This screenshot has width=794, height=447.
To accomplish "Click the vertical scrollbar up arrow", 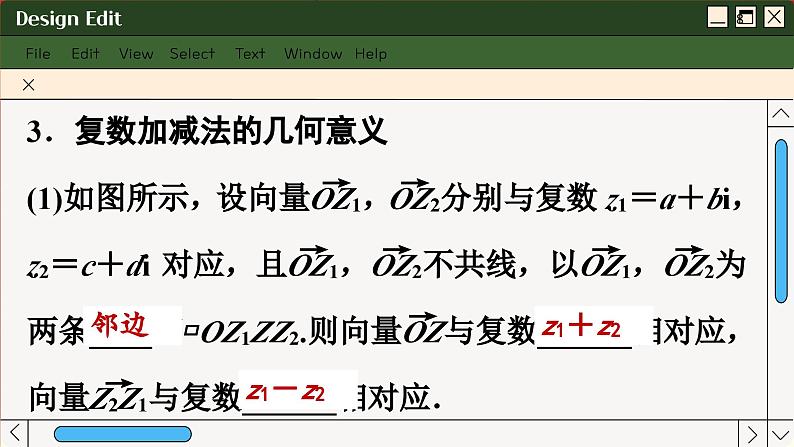I will [x=781, y=115].
